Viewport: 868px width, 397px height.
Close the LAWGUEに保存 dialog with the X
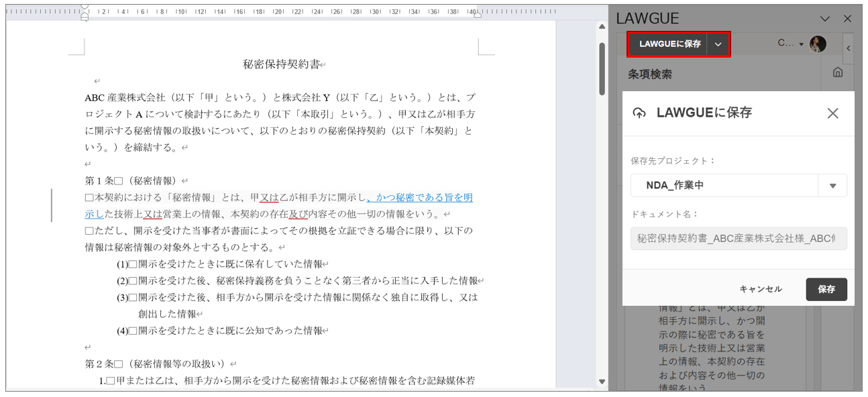[832, 113]
